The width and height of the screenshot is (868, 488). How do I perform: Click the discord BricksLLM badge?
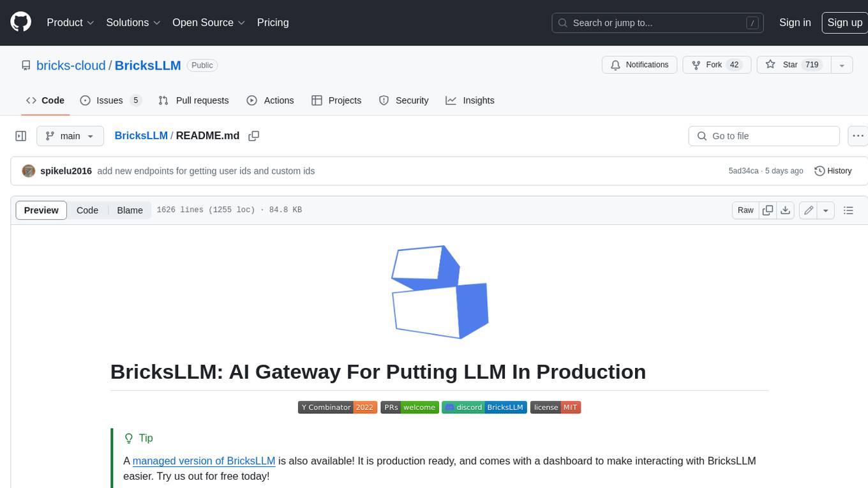pyautogui.click(x=484, y=408)
